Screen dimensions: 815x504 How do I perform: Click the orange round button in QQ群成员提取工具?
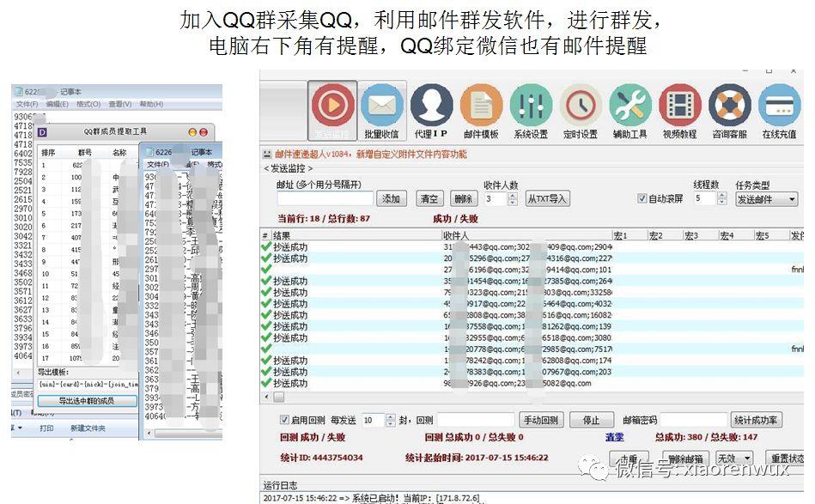192,132
